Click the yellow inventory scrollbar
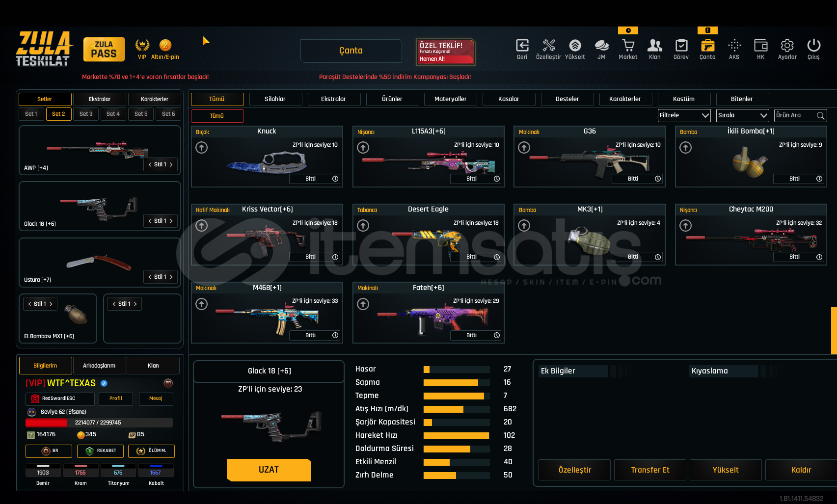This screenshot has width=837, height=504. (834, 330)
